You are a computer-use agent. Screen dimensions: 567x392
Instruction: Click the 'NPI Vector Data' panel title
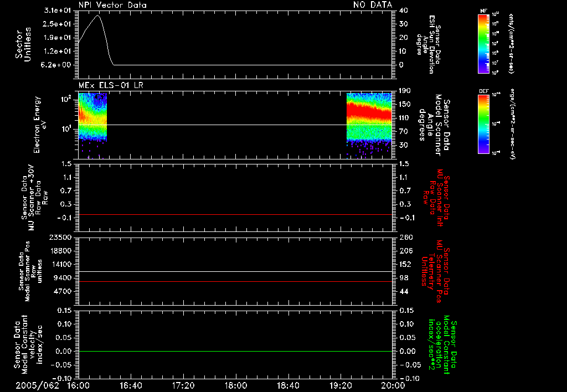click(x=112, y=5)
